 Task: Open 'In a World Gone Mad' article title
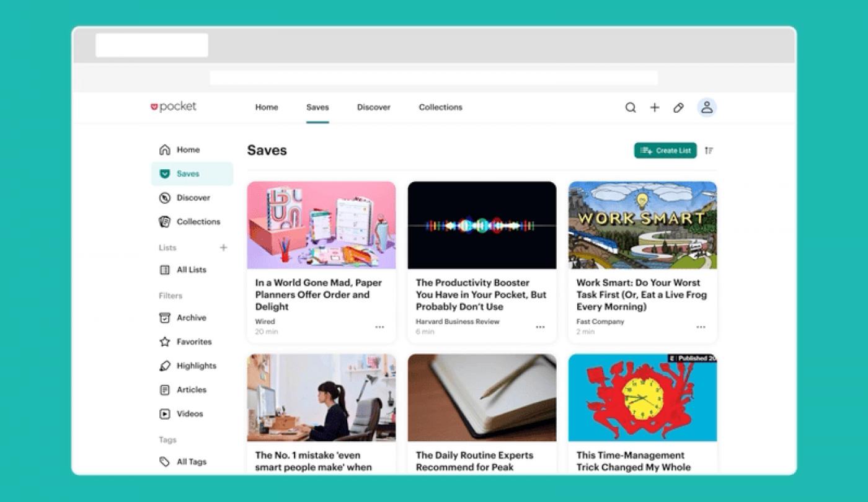tap(319, 294)
